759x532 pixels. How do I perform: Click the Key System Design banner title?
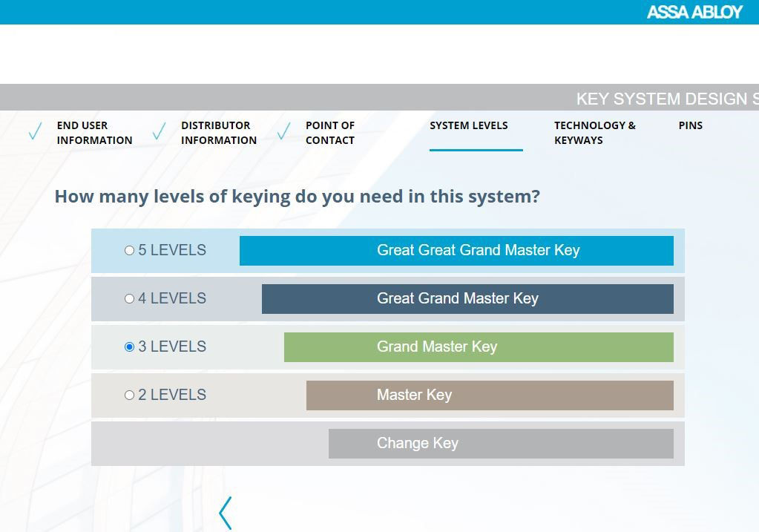668,99
